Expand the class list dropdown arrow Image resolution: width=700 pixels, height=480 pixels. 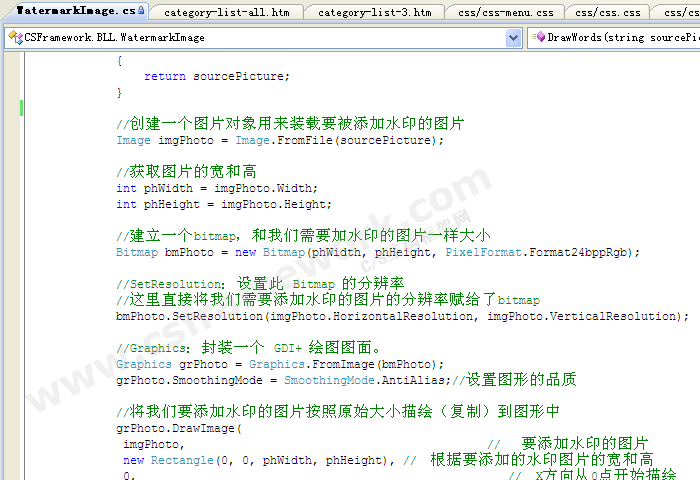tap(514, 38)
